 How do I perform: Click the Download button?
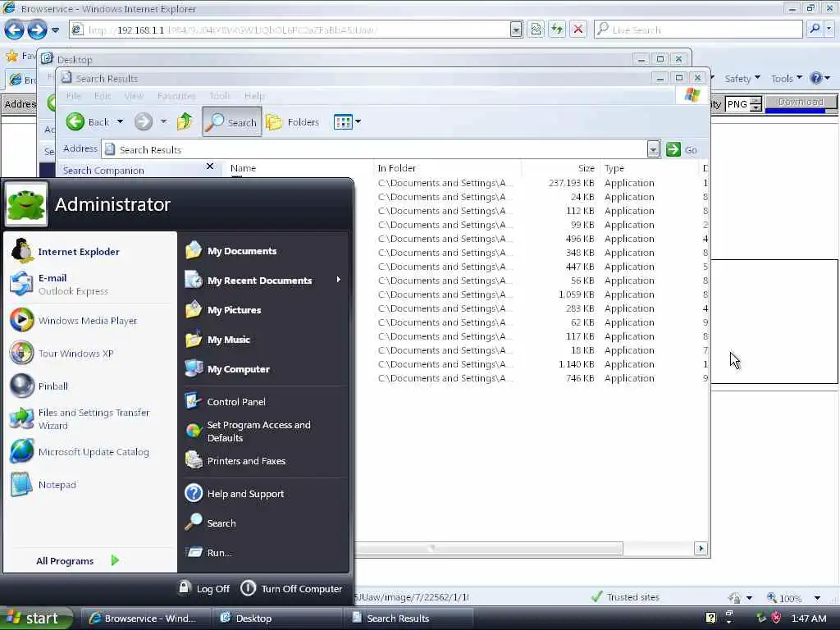click(x=801, y=102)
